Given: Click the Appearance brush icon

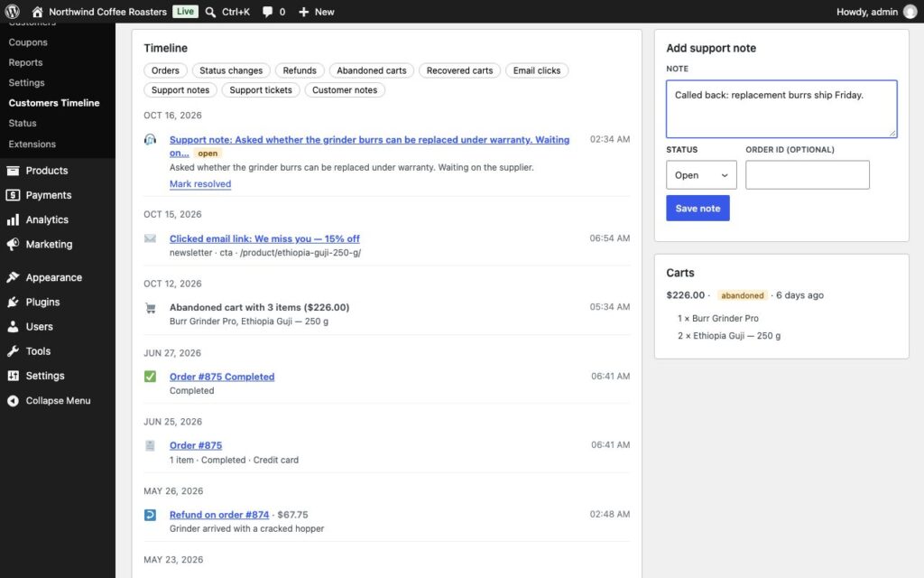Looking at the screenshot, I should click(x=13, y=277).
